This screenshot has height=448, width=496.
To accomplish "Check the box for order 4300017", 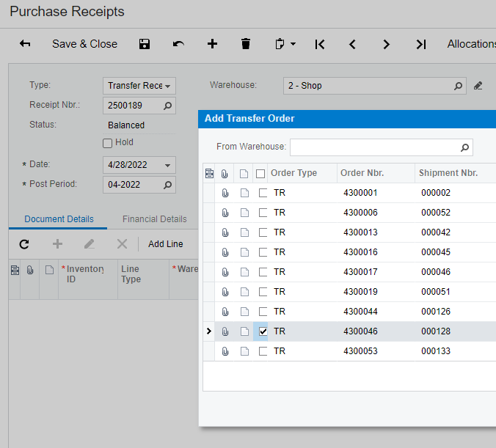I will (263, 272).
